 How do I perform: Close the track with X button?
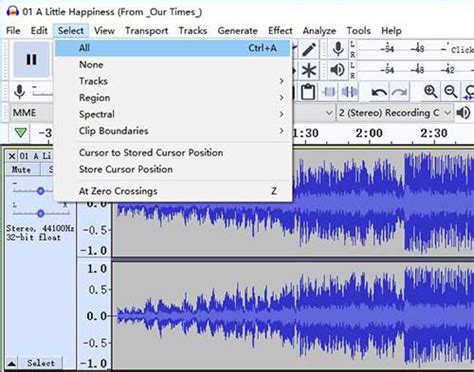pos(12,156)
